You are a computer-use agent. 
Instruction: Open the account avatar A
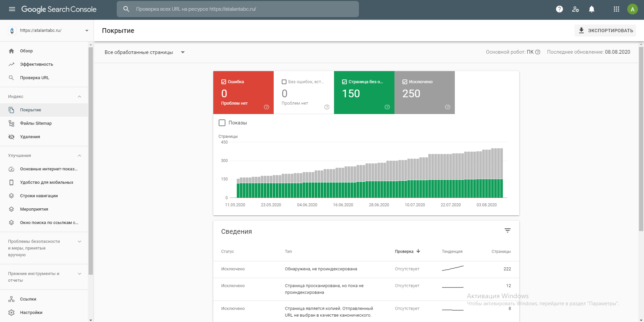(x=633, y=9)
